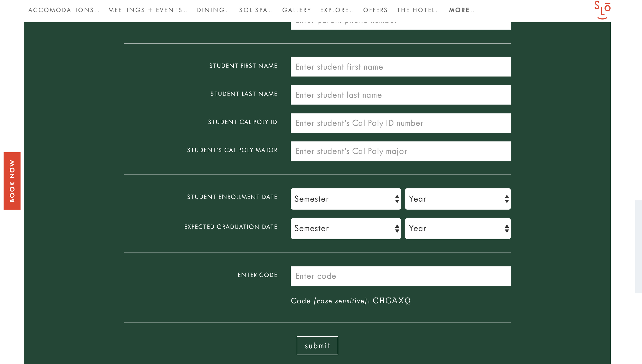Click the Cal Poly major field
The image size is (642, 364).
point(401,151)
